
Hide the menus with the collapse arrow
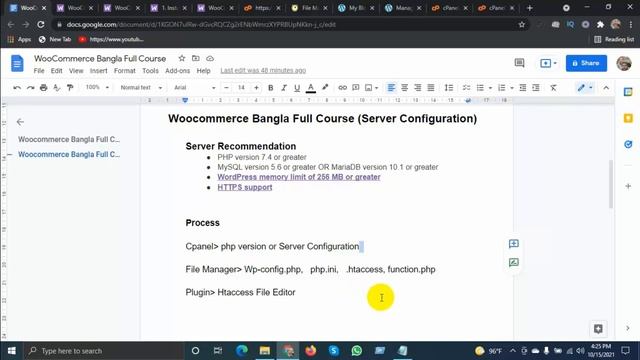click(606, 88)
